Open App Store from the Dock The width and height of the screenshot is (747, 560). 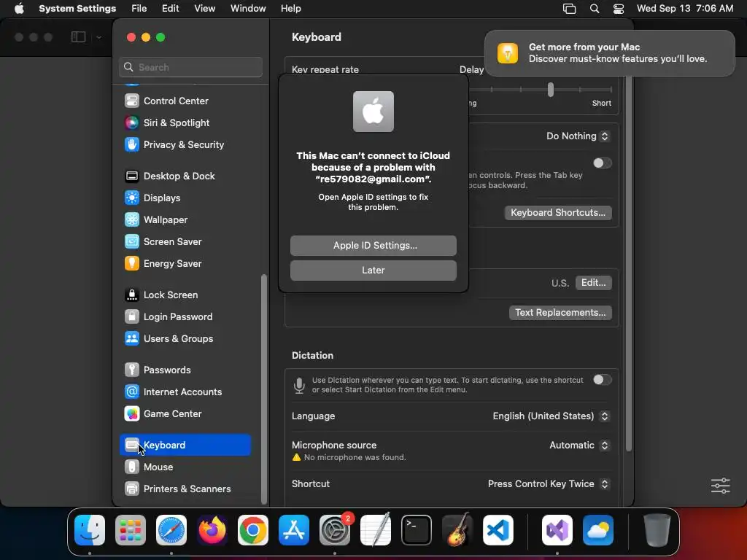coord(294,530)
